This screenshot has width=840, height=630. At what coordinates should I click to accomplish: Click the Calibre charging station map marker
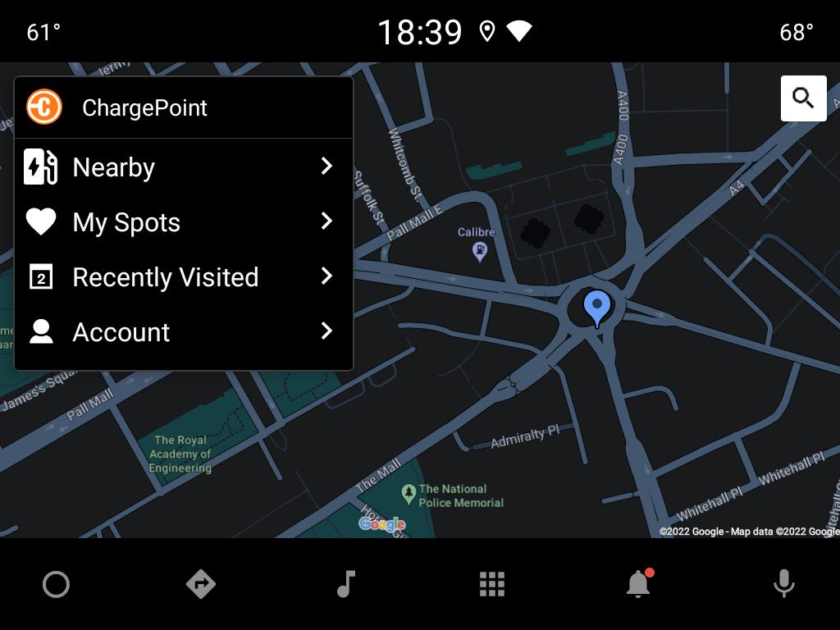pos(479,251)
